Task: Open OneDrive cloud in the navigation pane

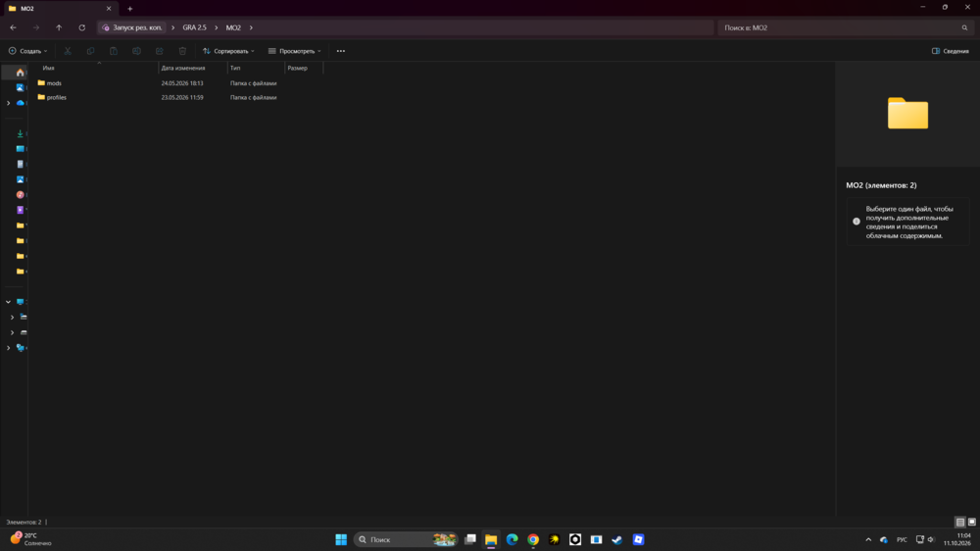Action: click(x=20, y=103)
